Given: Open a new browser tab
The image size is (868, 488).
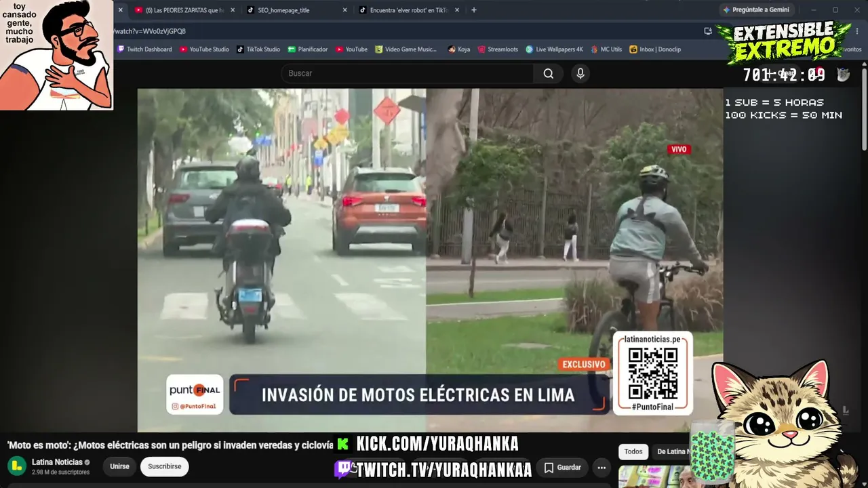Looking at the screenshot, I should click(473, 10).
